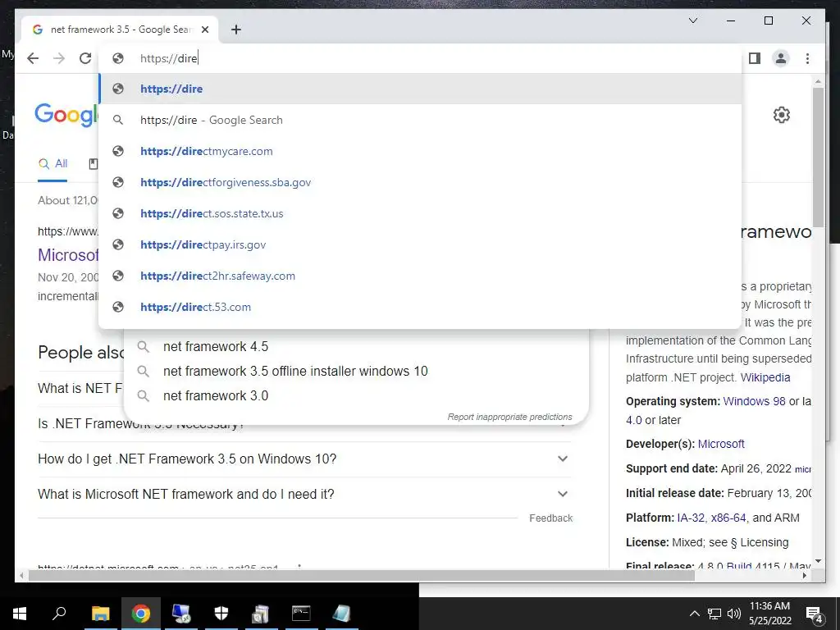Open a new tab with plus button
Screen dimensions: 840x630
(x=235, y=30)
